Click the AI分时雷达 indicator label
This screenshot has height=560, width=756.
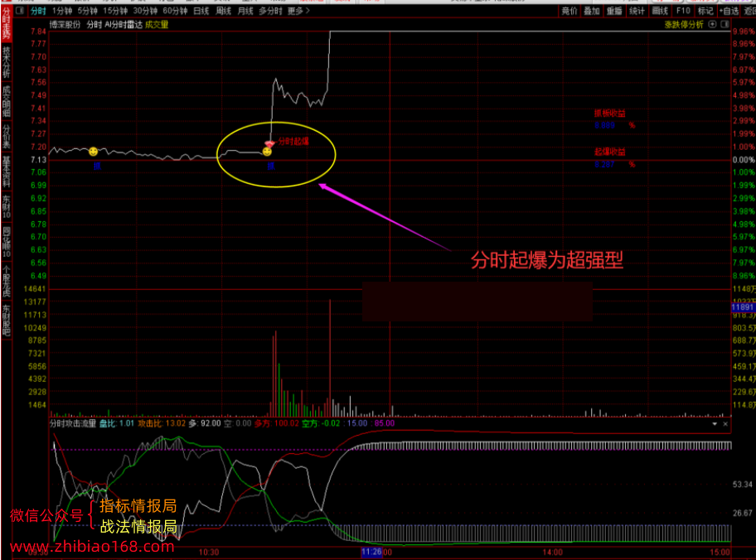[x=124, y=25]
